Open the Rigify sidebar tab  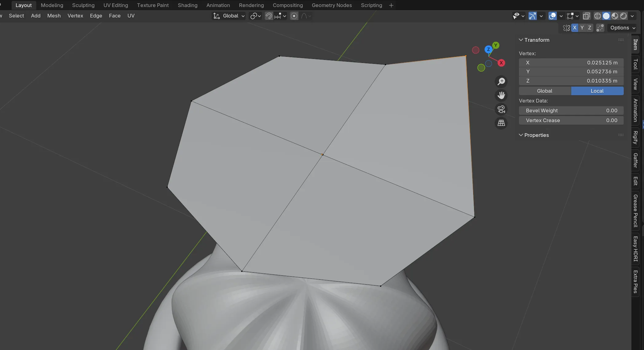click(x=635, y=137)
